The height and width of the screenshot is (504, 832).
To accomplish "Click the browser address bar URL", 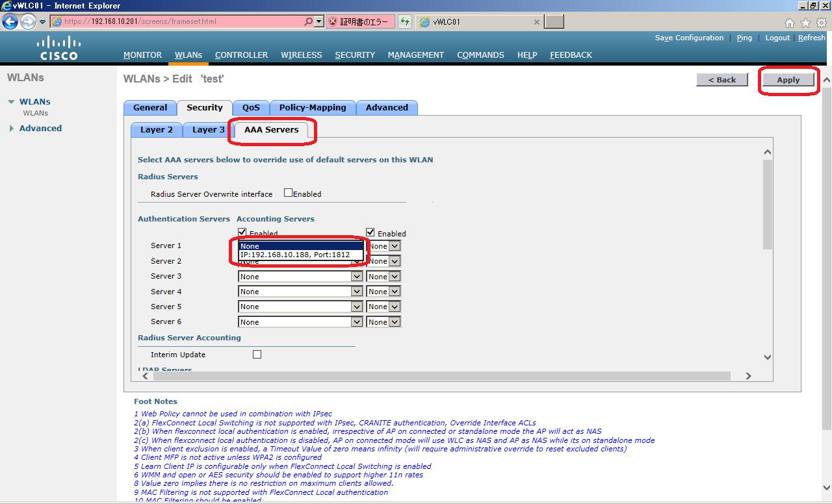I will (x=140, y=21).
